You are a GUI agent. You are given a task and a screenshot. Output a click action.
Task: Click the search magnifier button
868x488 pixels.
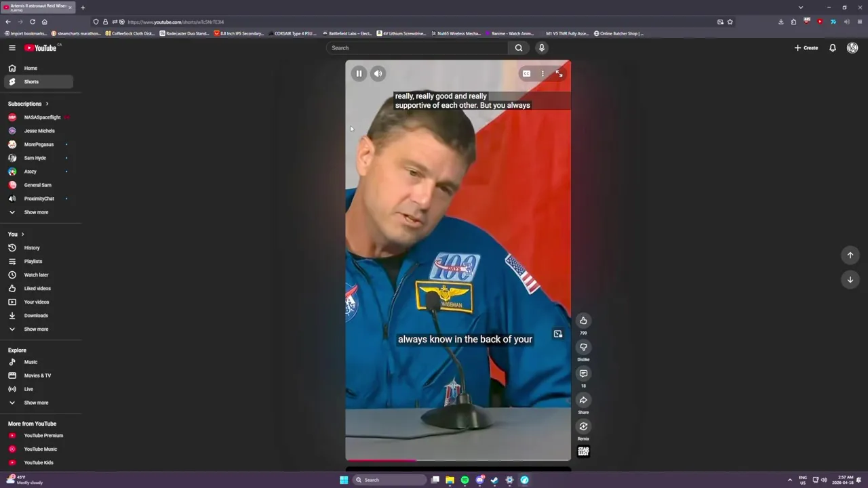tap(519, 47)
